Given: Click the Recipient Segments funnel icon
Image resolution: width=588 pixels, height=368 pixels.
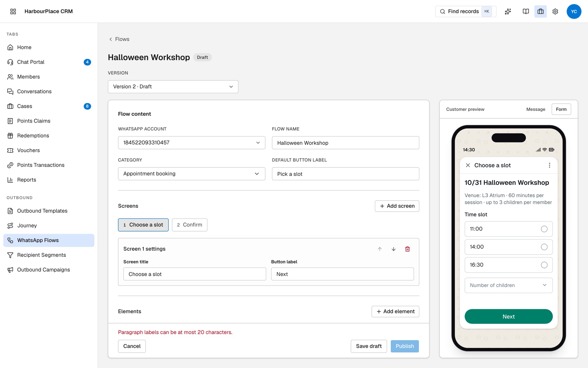Looking at the screenshot, I should coord(10,255).
